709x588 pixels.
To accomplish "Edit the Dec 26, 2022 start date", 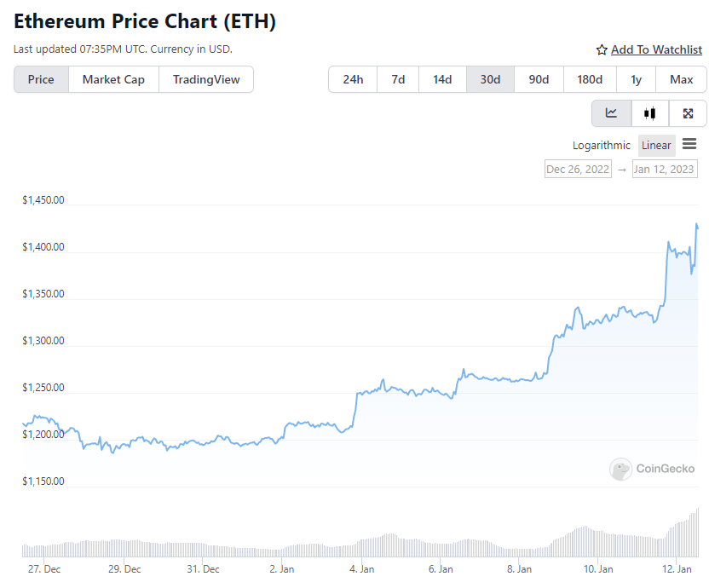I will coord(578,169).
